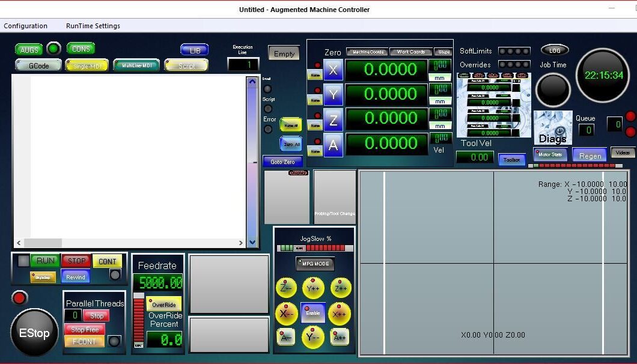Screen dimensions: 637x364
Task: Select the Work Coords display mode
Action: [x=410, y=52]
